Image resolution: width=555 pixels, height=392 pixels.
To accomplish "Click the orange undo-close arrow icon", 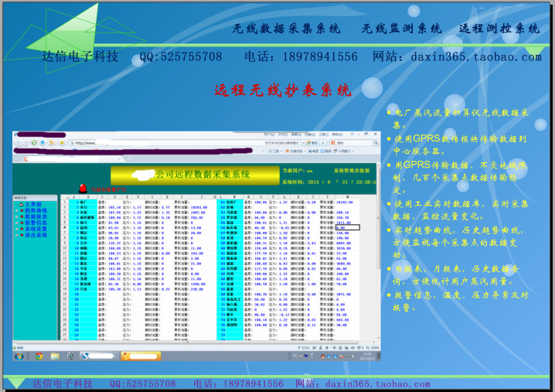I will point(52,142).
